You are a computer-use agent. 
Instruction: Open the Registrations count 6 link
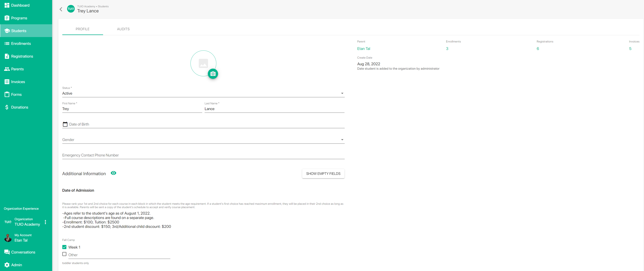[538, 49]
